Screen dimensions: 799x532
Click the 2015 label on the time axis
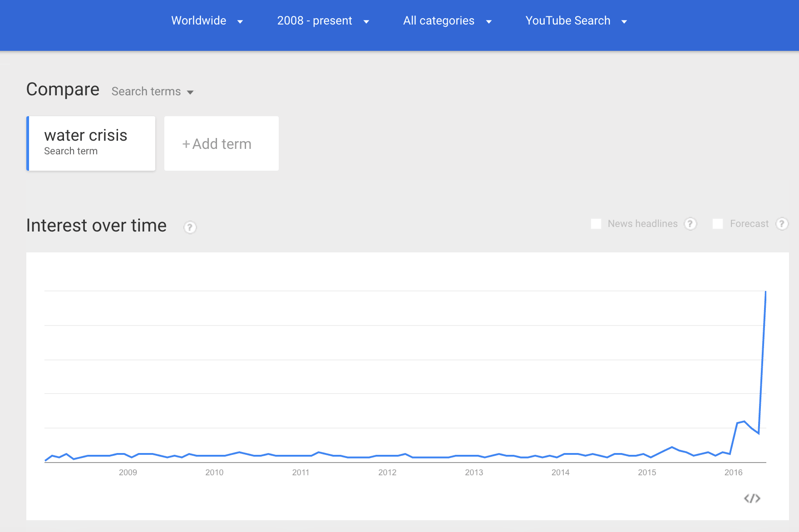[x=647, y=473]
